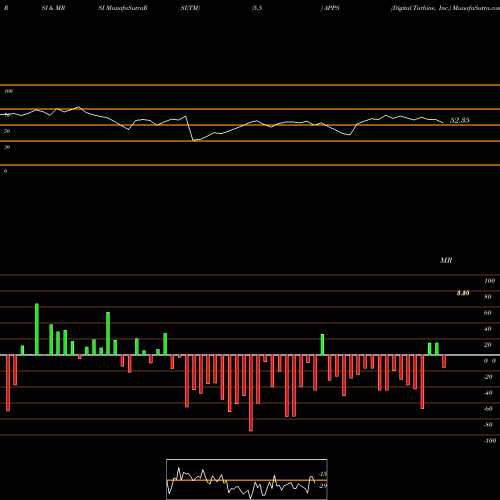
Task: Click the 80 label on MR axis
Action: click(x=488, y=297)
